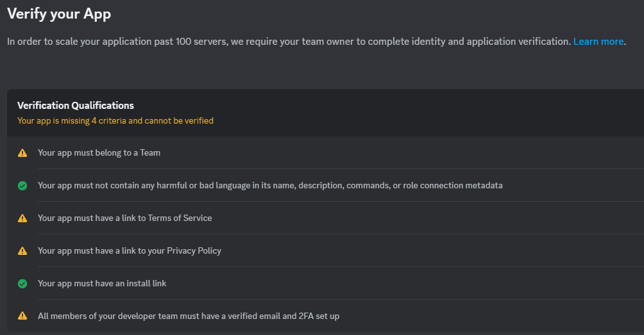This screenshot has height=335, width=644.
Task: Click the 'missing 4 criteria' warning message
Action: [115, 120]
